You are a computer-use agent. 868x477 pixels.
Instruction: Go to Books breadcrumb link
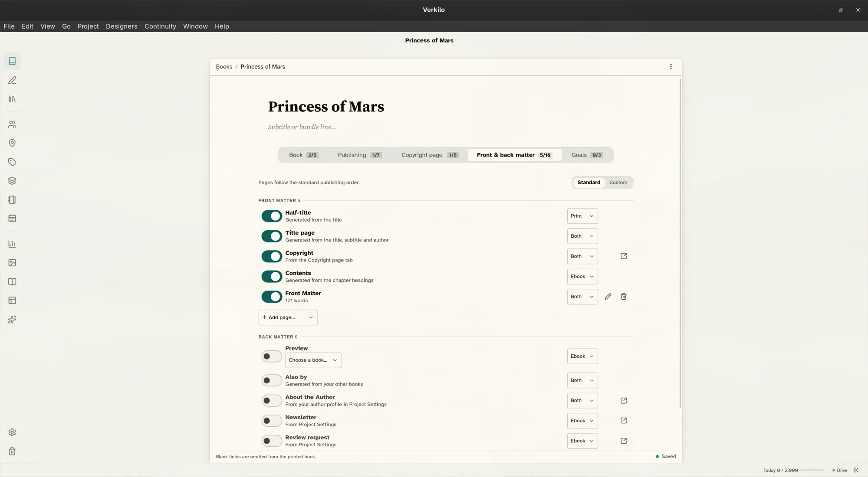(x=224, y=67)
